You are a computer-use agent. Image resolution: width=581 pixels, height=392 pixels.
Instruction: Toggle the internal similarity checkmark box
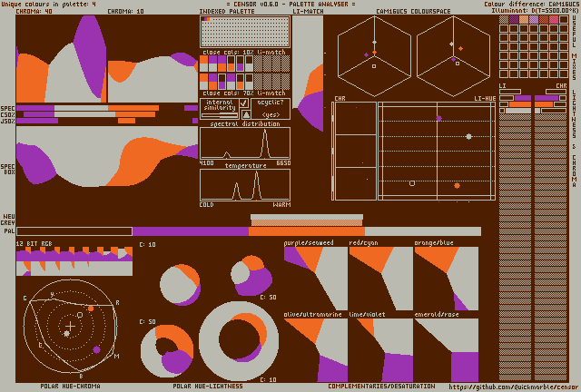244,103
